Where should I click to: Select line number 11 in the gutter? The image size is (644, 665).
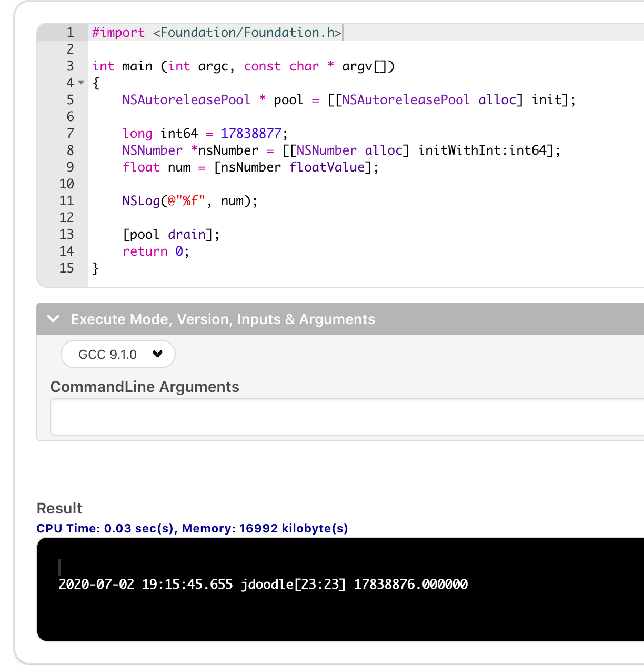[x=67, y=200]
